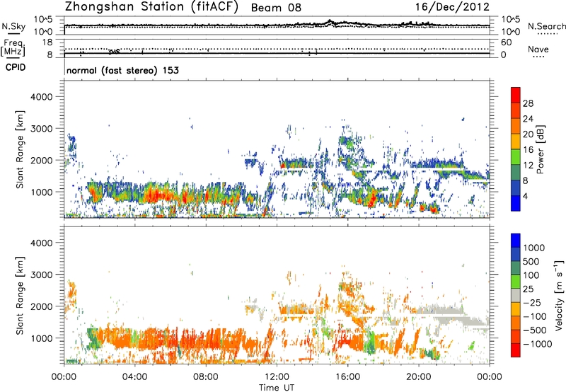Click the frequency axis value 18

pos(47,42)
